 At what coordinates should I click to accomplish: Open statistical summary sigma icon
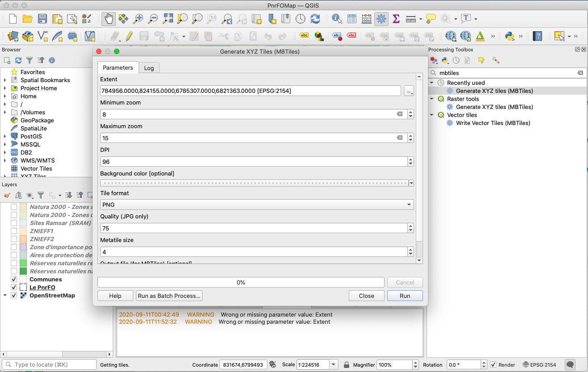click(x=396, y=19)
